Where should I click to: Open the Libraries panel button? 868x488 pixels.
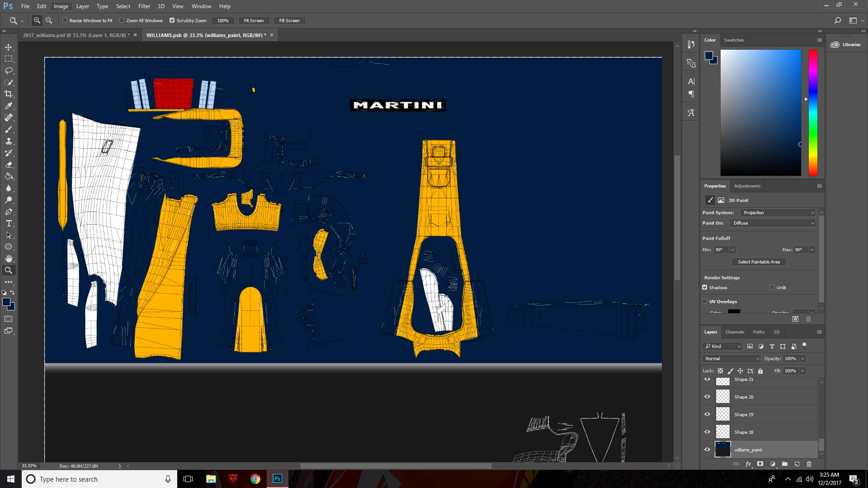846,45
